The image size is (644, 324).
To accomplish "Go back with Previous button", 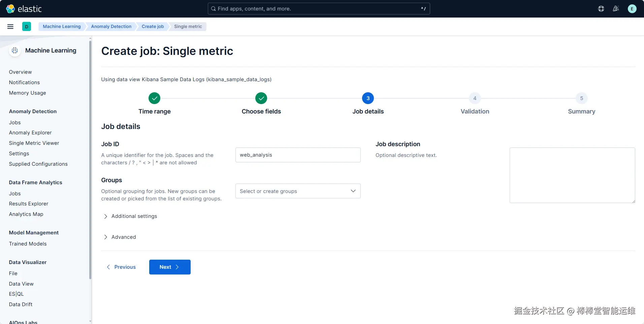I will (x=121, y=267).
